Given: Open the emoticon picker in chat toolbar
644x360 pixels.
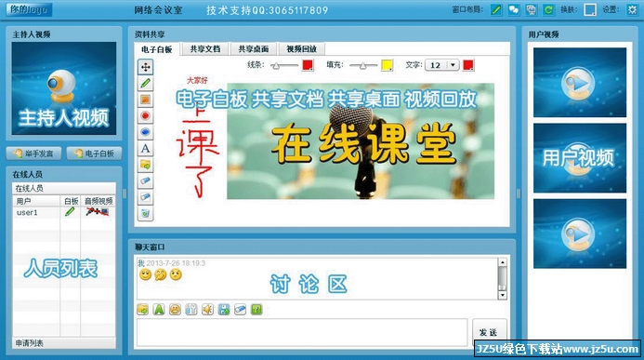Looking at the screenshot, I should [175, 309].
